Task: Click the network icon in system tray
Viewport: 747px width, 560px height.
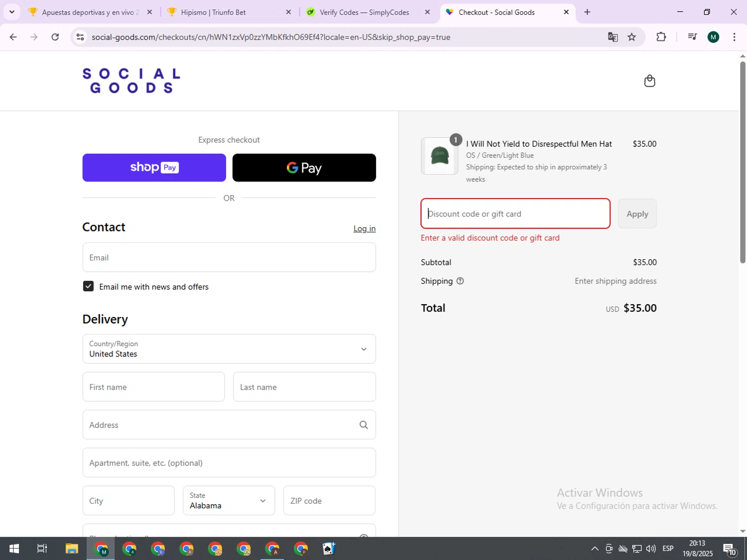Action: (x=637, y=549)
